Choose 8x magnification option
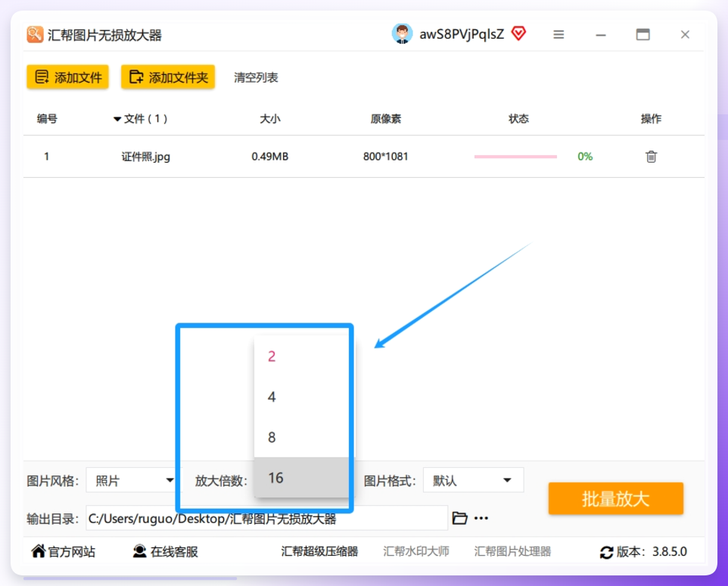 click(301, 437)
